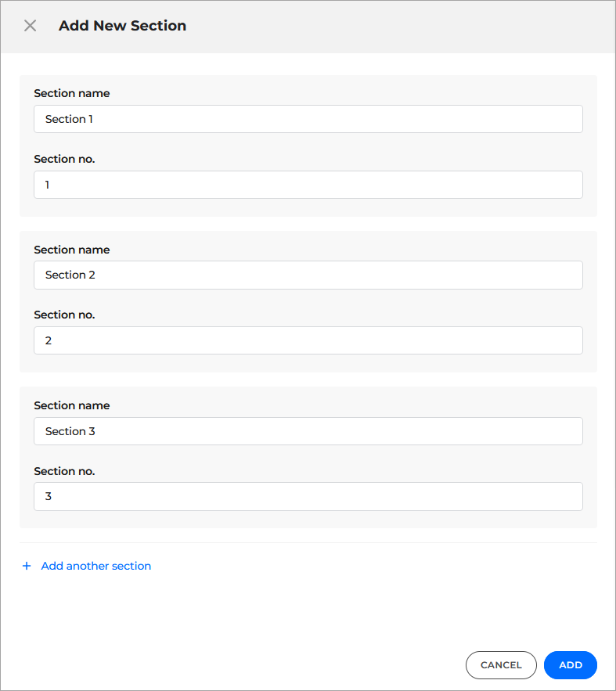The image size is (616, 691).
Task: Click the Add another section link
Action: [95, 566]
